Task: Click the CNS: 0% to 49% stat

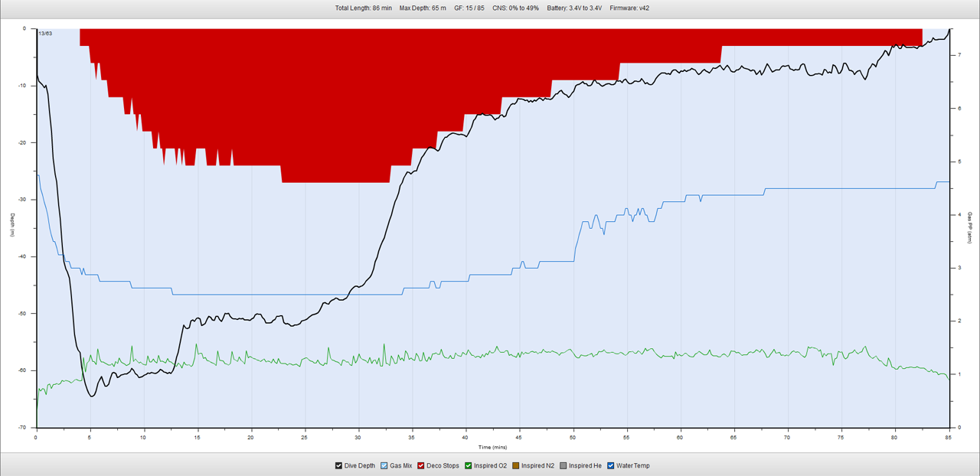Action: coord(515,8)
